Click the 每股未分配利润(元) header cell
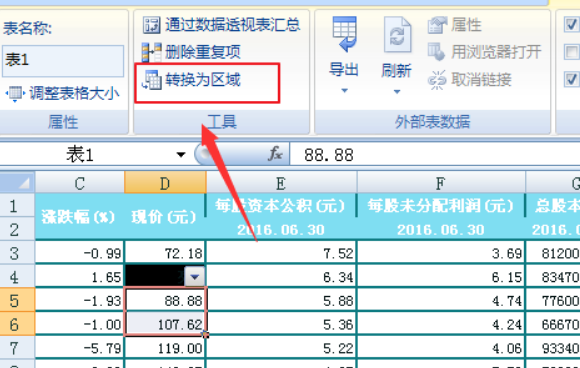The image size is (580, 368). tap(441, 206)
